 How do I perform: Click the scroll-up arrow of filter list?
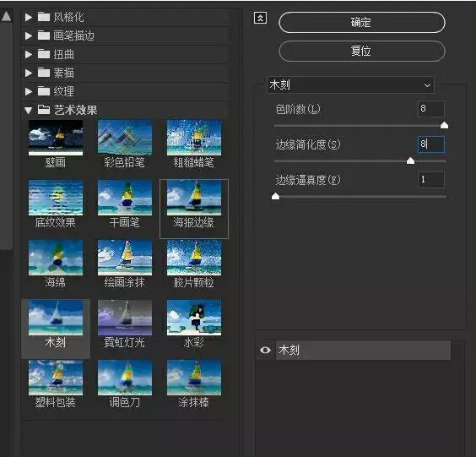6,16
